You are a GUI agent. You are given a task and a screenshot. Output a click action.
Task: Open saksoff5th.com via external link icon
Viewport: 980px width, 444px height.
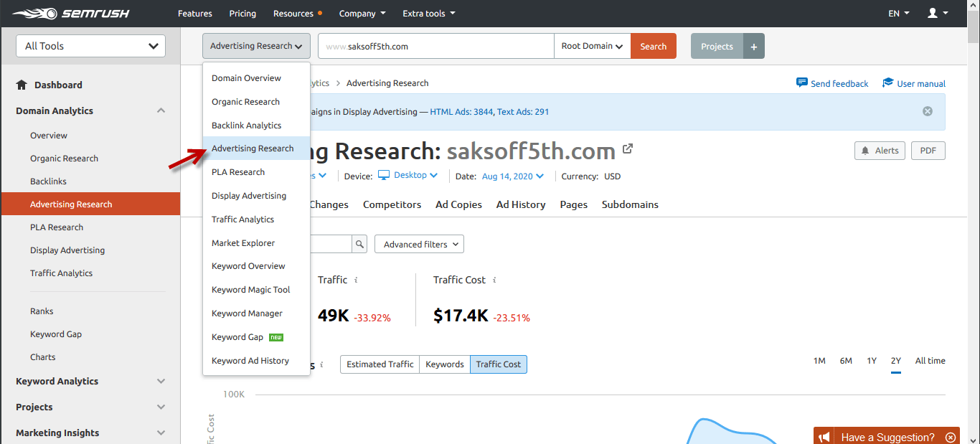click(628, 148)
